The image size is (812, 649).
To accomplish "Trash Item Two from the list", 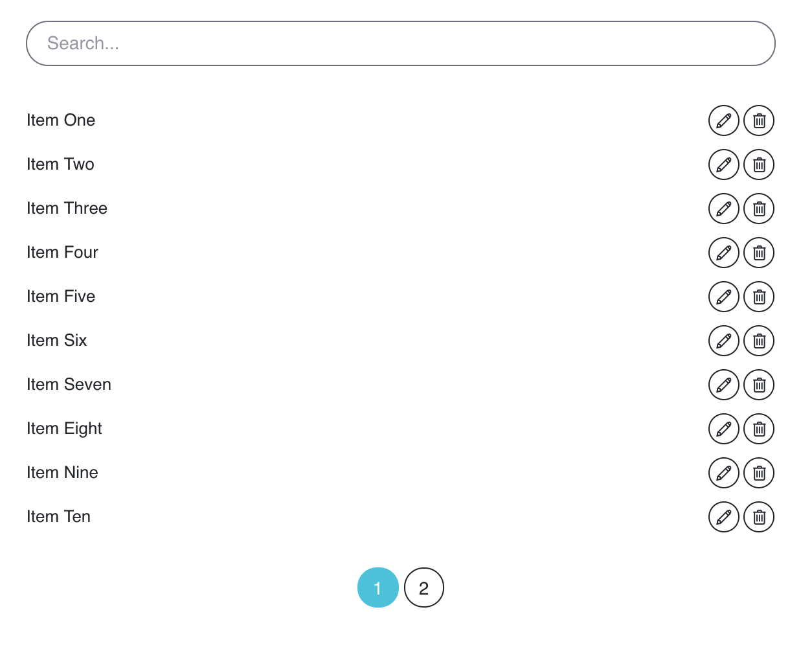I will point(759,165).
